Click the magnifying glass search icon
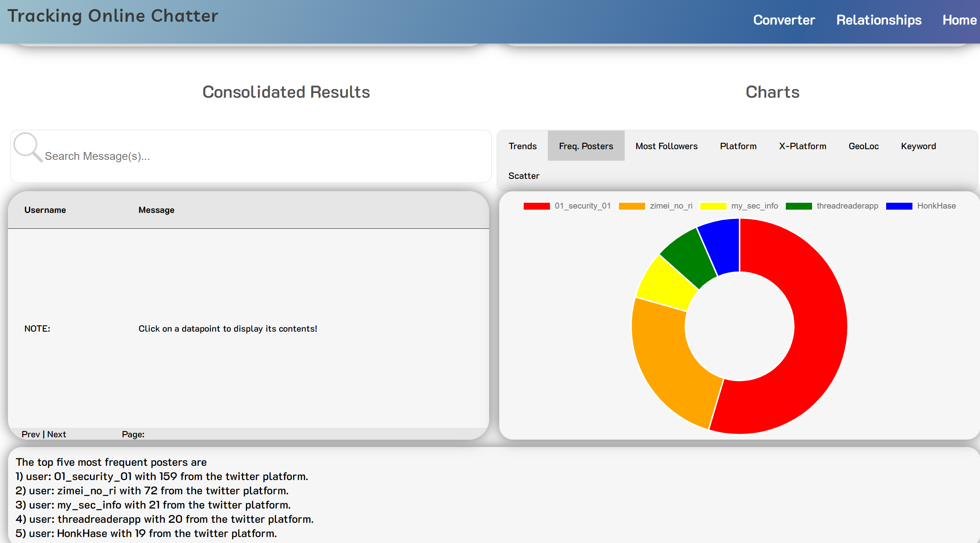 27,147
